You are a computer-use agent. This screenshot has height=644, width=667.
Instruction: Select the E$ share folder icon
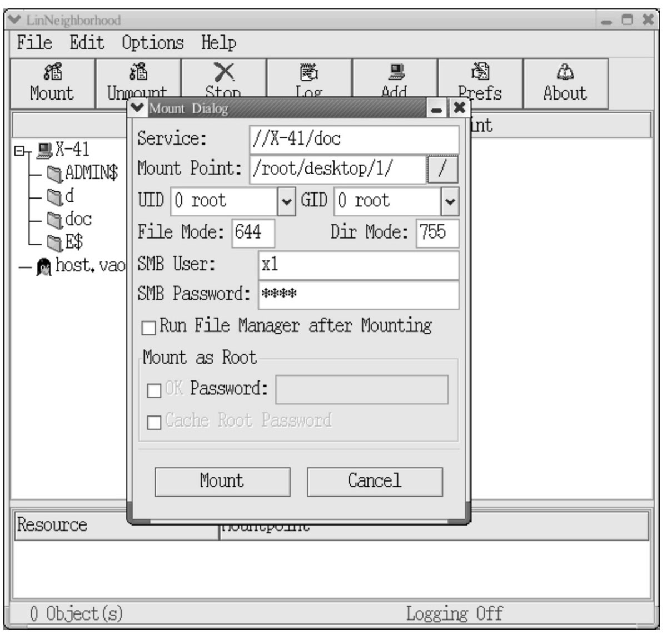[54, 243]
